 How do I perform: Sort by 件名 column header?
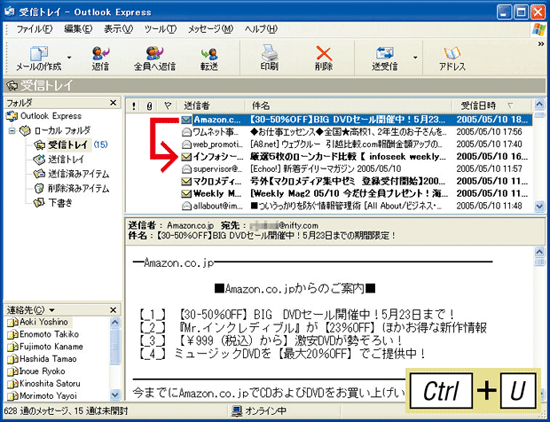point(348,106)
